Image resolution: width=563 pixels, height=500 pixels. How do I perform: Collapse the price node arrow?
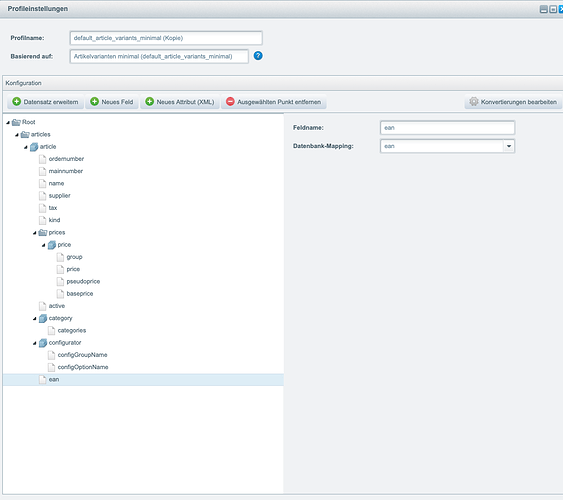(44, 245)
